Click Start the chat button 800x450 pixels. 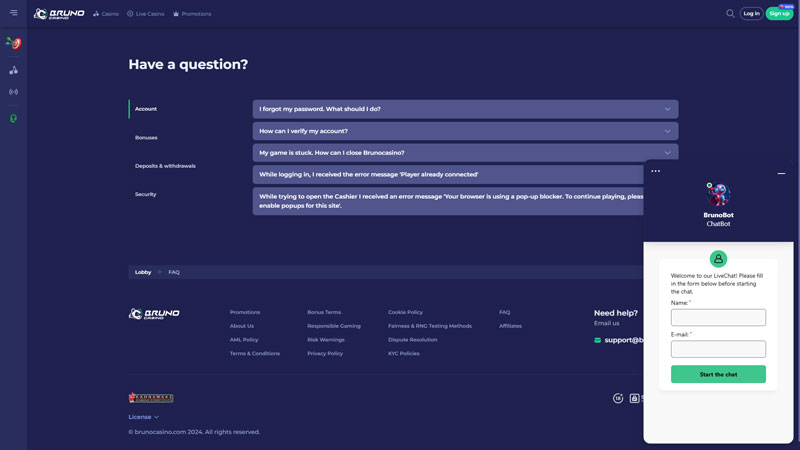(x=718, y=374)
